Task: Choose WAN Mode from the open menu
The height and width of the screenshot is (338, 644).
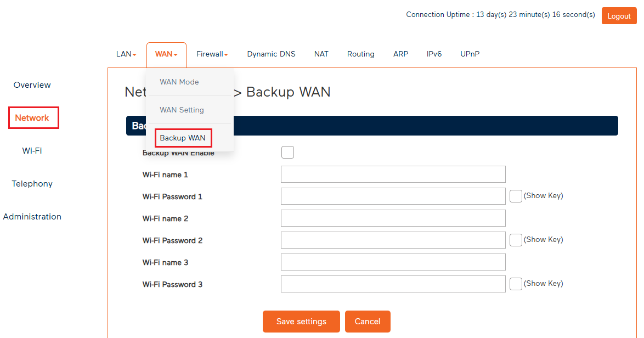Action: pyautogui.click(x=179, y=82)
